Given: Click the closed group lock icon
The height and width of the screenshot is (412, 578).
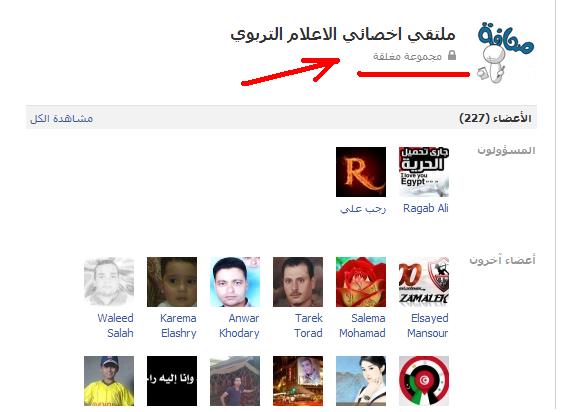Looking at the screenshot, I should (452, 55).
